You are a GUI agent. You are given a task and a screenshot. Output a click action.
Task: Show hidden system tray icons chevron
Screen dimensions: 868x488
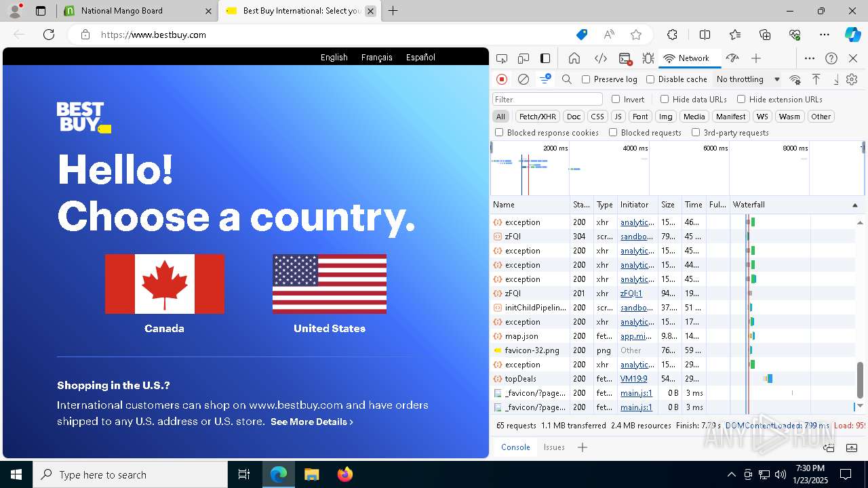click(731, 474)
